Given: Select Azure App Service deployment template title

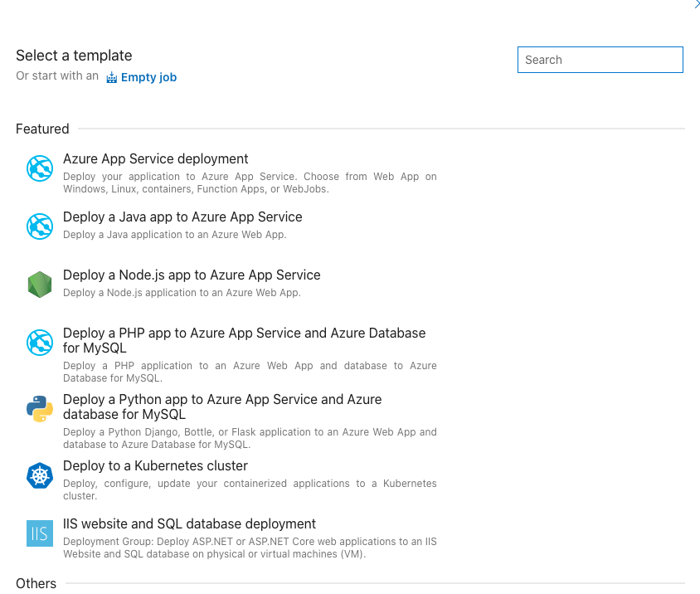Looking at the screenshot, I should click(x=155, y=158).
